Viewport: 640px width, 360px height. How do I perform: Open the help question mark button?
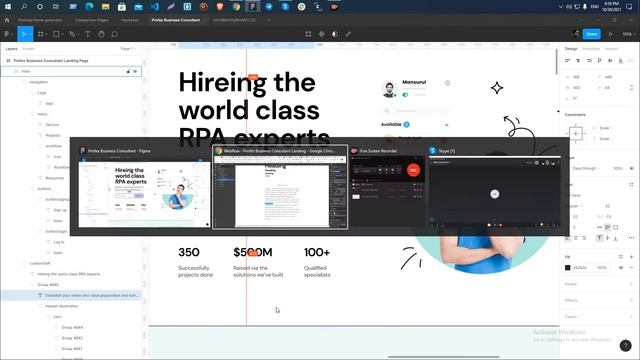[625, 345]
